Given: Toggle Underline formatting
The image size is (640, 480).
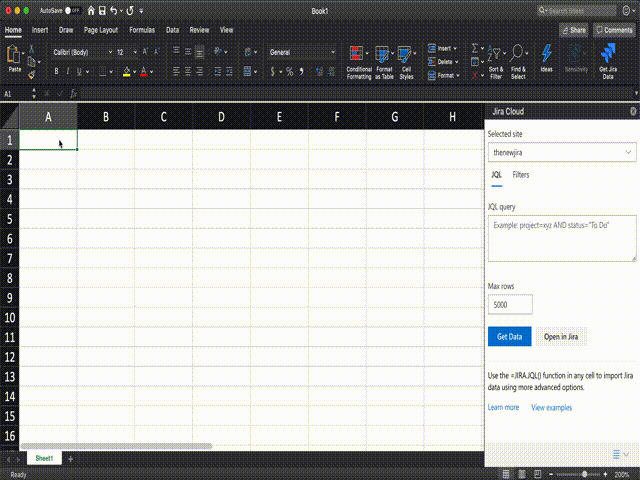Looking at the screenshot, I should pyautogui.click(x=79, y=72).
